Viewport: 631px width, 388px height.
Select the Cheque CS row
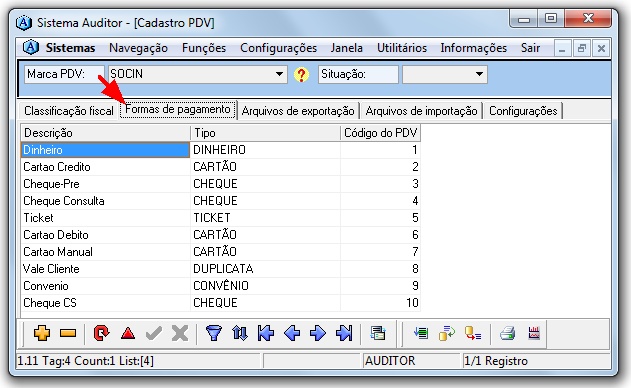(221, 303)
